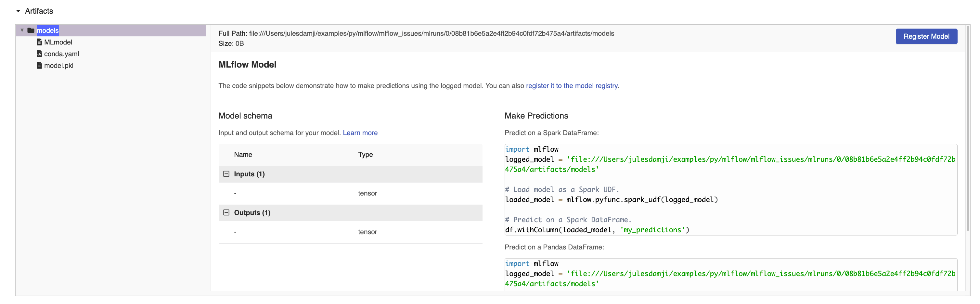
Task: Click the Make Predictions heading
Action: [536, 116]
